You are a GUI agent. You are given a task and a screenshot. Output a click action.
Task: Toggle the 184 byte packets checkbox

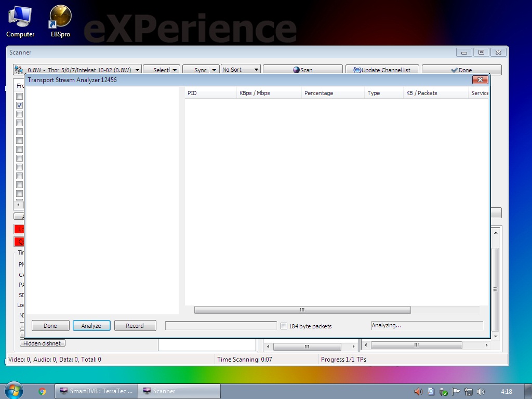pos(284,326)
